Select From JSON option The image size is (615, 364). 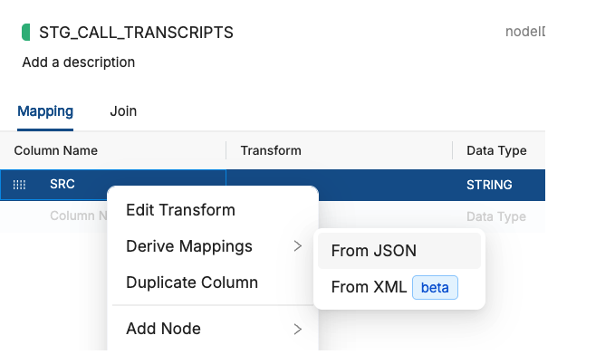tap(373, 251)
